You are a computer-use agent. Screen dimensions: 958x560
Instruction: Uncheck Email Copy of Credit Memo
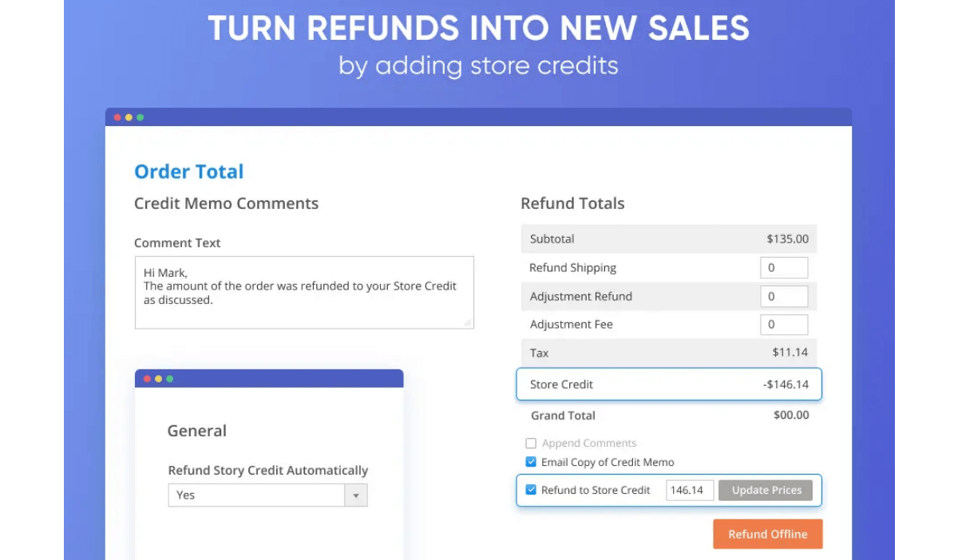pos(531,462)
